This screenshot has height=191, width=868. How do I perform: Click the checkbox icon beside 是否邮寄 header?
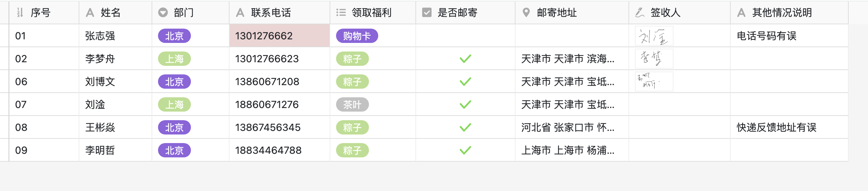point(427,13)
